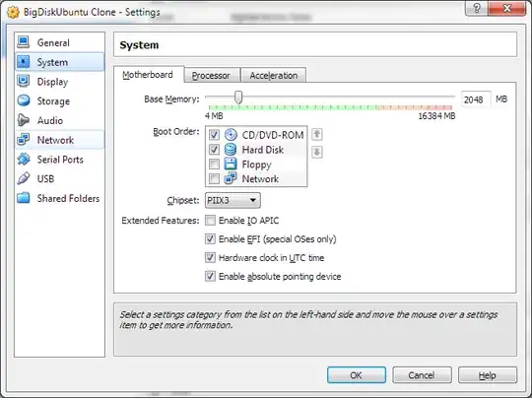Image resolution: width=532 pixels, height=398 pixels.
Task: Switch to the Motherboard tab
Action: point(148,75)
